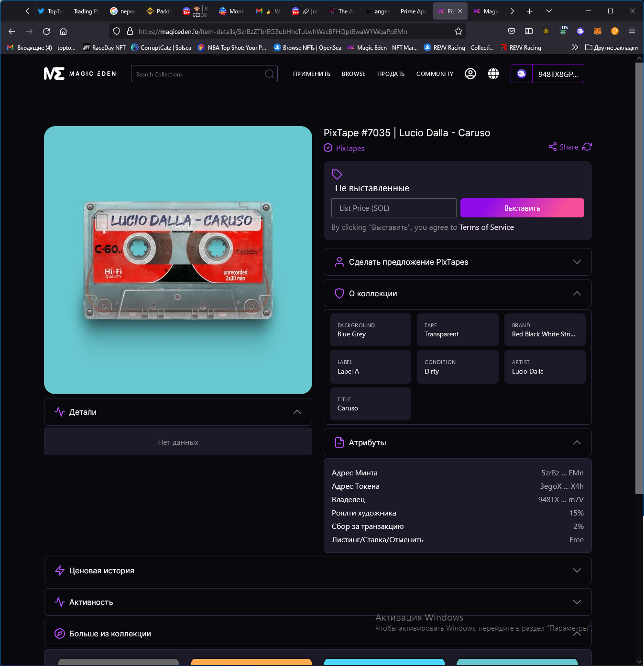The height and width of the screenshot is (666, 644).
Task: Open mint address 5zrBz ... EMn
Action: click(x=562, y=473)
